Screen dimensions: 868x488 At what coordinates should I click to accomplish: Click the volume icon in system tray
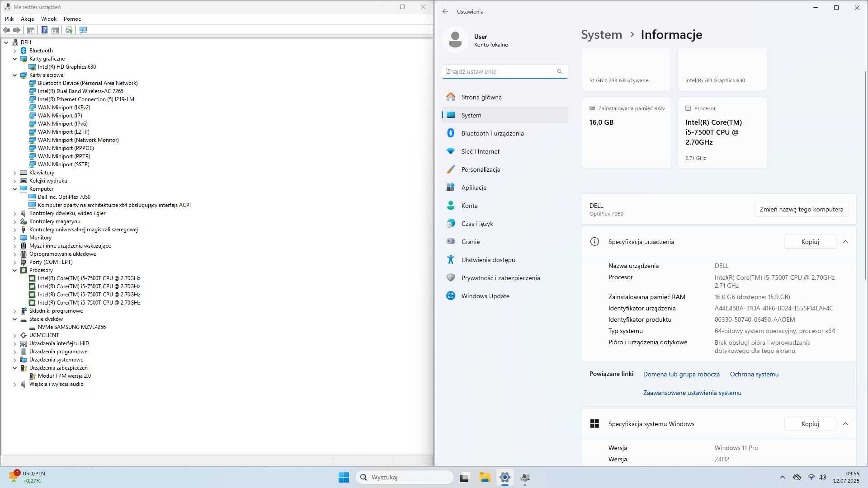(x=822, y=477)
